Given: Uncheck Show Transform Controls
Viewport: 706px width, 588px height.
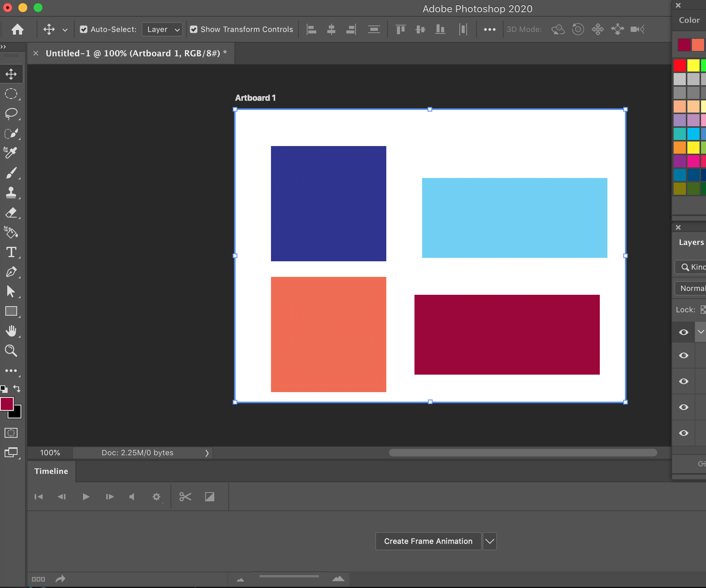Looking at the screenshot, I should click(194, 29).
